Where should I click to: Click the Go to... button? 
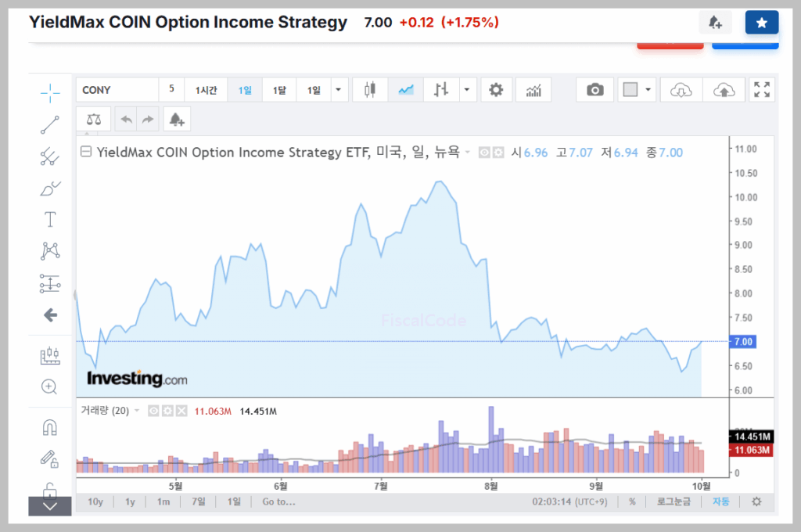point(278,501)
